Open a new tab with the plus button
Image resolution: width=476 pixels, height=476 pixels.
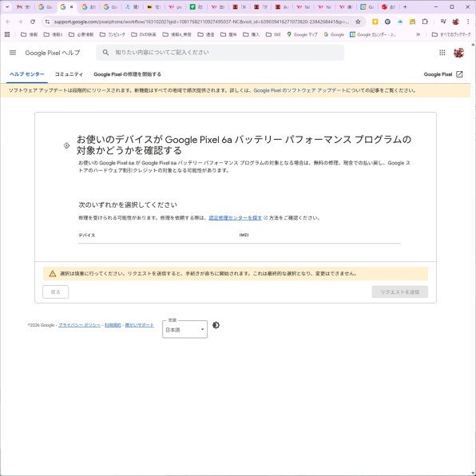pyautogui.click(x=405, y=6)
